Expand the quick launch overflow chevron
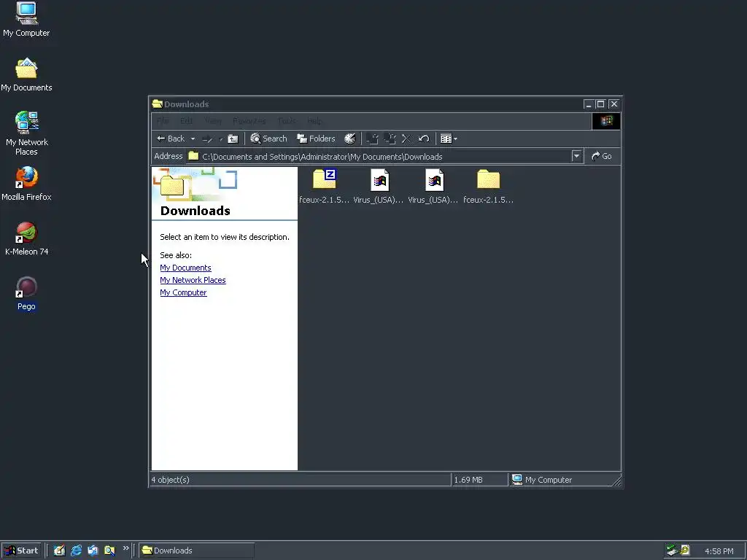 pyautogui.click(x=125, y=548)
